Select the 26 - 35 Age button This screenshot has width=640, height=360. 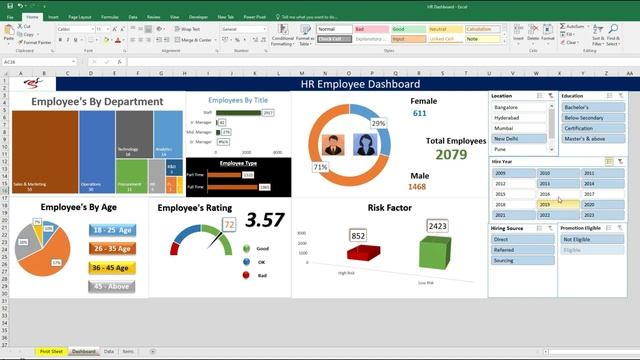(112, 249)
